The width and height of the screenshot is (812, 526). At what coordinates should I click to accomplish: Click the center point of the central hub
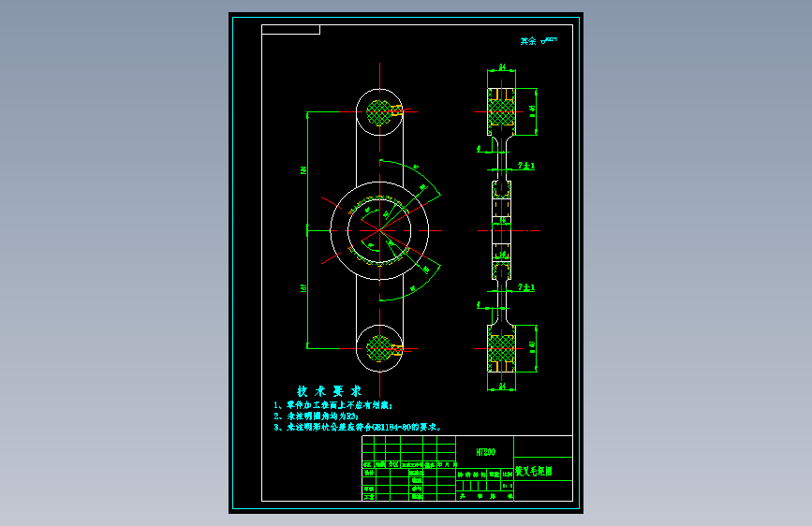[x=379, y=230]
